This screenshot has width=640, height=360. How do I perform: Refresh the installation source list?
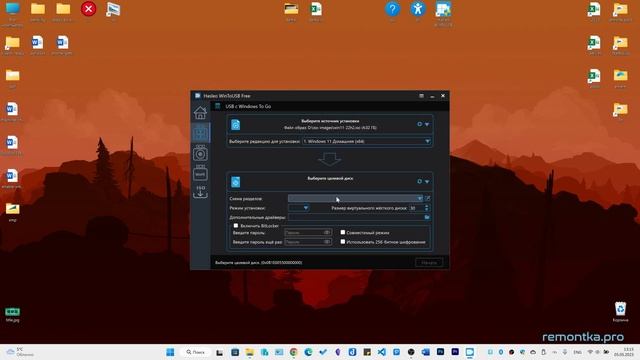point(419,124)
